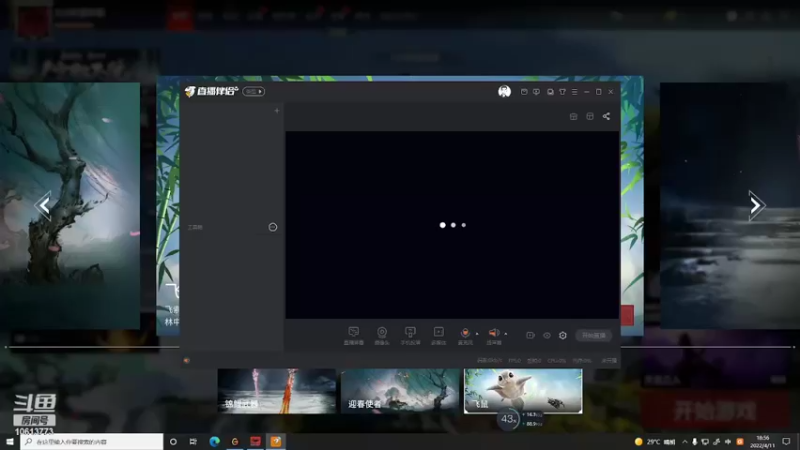Open the notification center icon
The width and height of the screenshot is (800, 450).
point(786,442)
